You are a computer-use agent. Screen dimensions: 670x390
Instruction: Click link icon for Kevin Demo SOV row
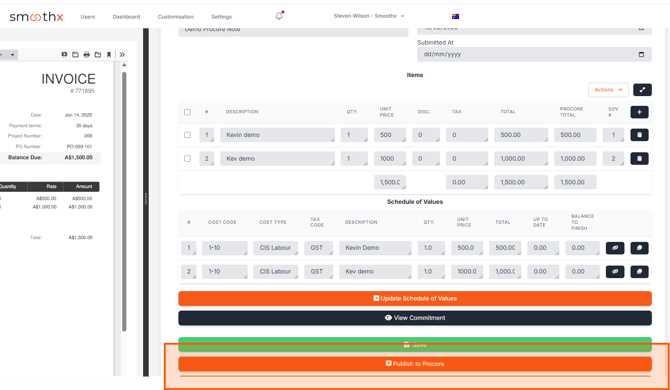tap(615, 248)
